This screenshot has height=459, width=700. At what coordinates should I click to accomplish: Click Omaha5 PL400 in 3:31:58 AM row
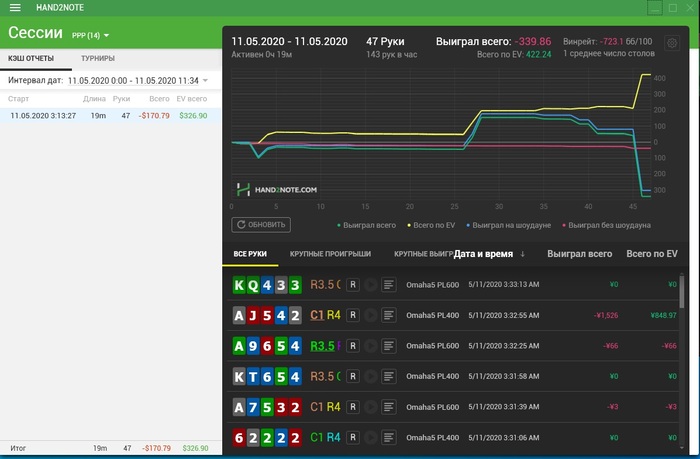(x=433, y=376)
